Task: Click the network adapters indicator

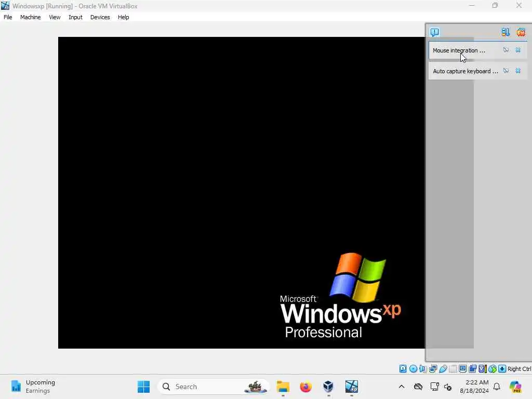Action: pos(433,369)
